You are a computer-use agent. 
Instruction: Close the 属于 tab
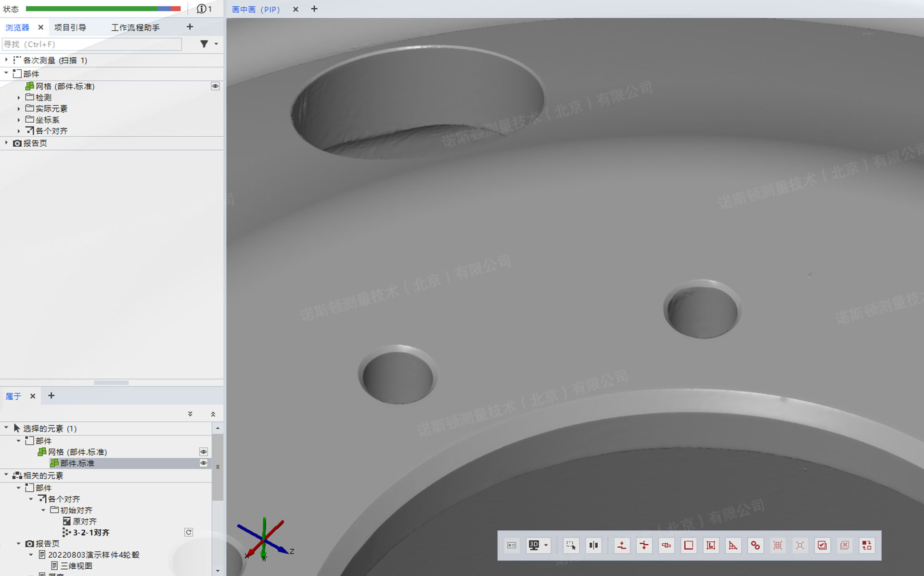pyautogui.click(x=33, y=396)
